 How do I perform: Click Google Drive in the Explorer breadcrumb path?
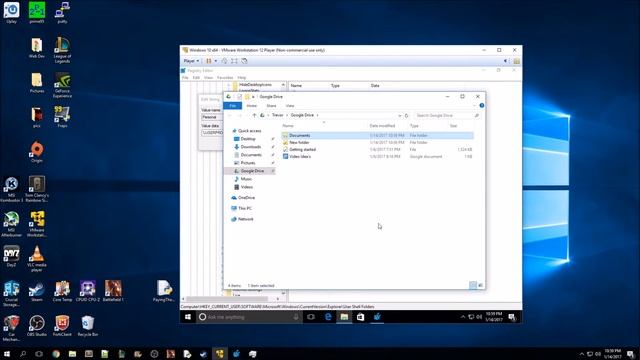pos(302,115)
